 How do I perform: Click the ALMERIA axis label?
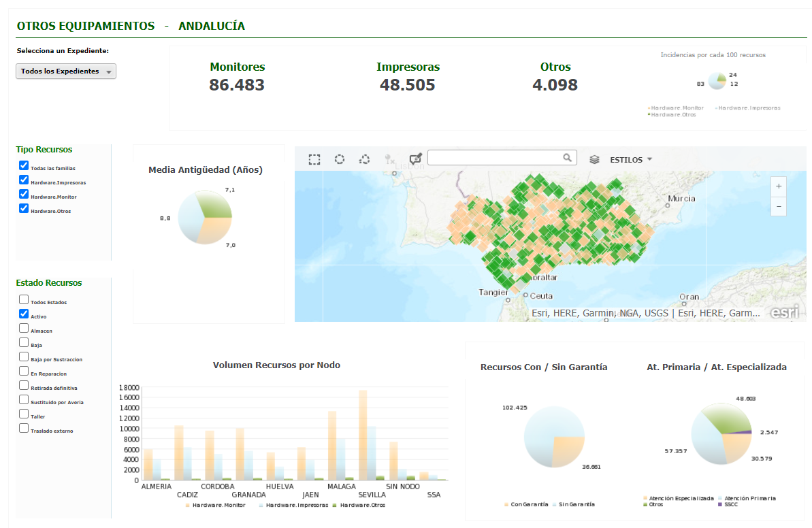pyautogui.click(x=157, y=486)
